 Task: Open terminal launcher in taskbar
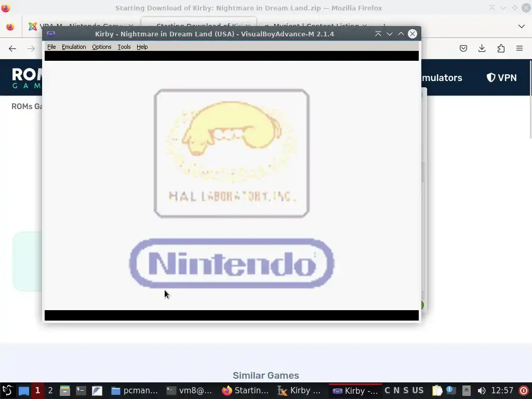click(81, 391)
